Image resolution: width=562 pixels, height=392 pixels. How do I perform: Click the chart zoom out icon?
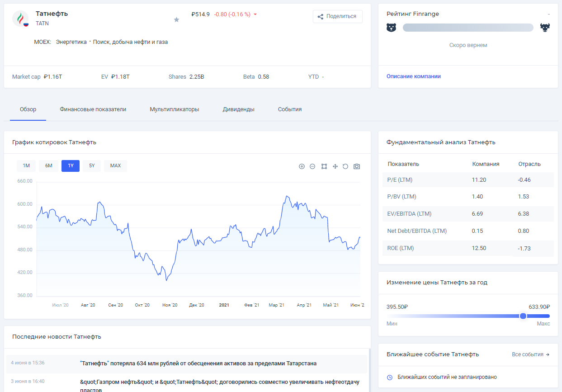312,166
